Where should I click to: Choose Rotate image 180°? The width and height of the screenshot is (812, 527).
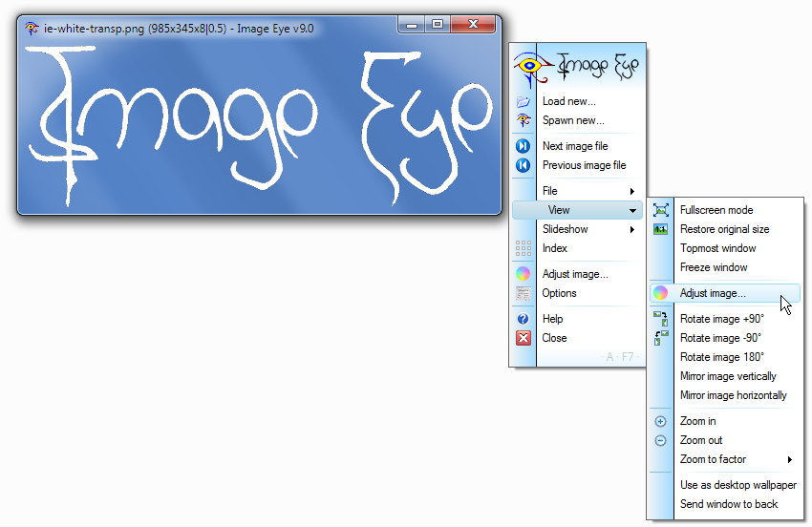(x=722, y=357)
